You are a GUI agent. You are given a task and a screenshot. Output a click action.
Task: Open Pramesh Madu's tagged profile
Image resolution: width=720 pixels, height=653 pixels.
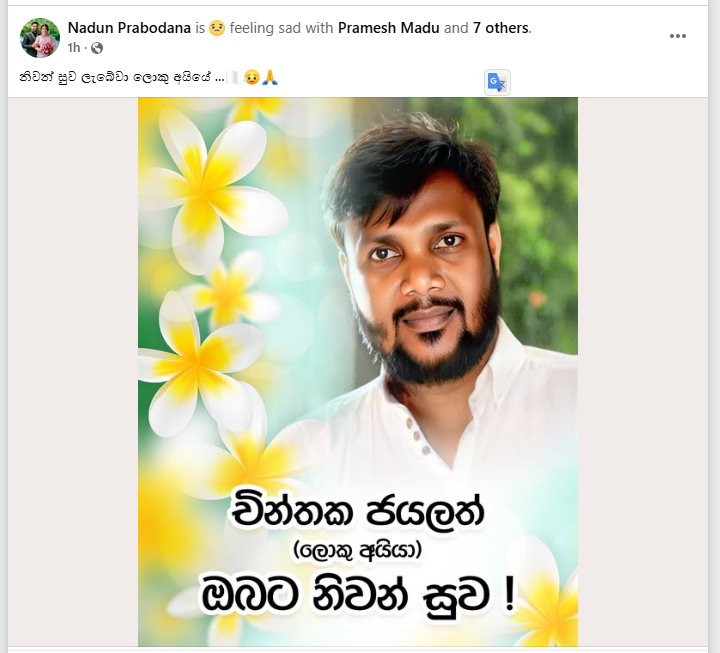pyautogui.click(x=388, y=28)
